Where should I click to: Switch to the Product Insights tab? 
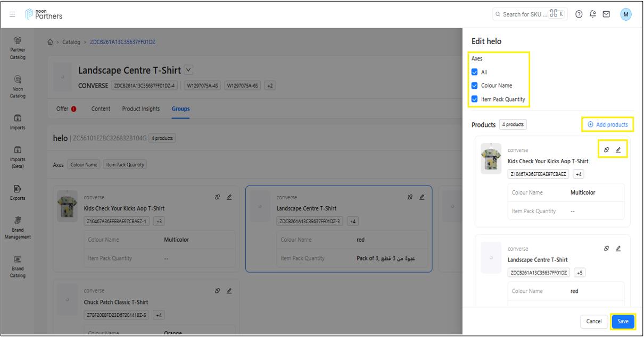point(141,109)
